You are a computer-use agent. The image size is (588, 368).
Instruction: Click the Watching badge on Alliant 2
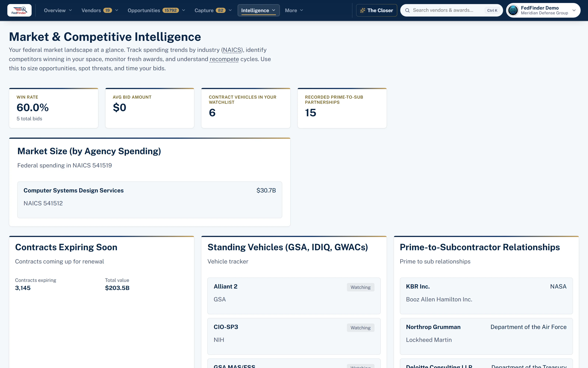tap(361, 287)
